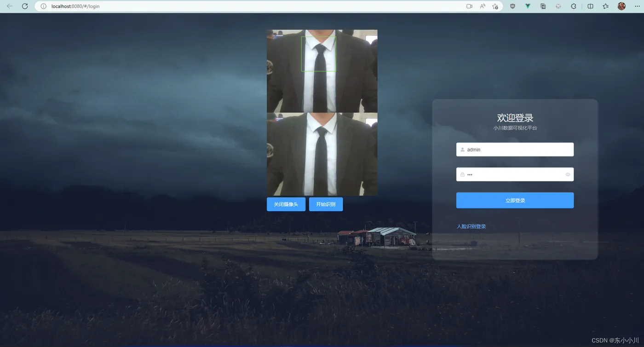644x347 pixels.
Task: Click the browser refresh icon
Action: point(25,6)
